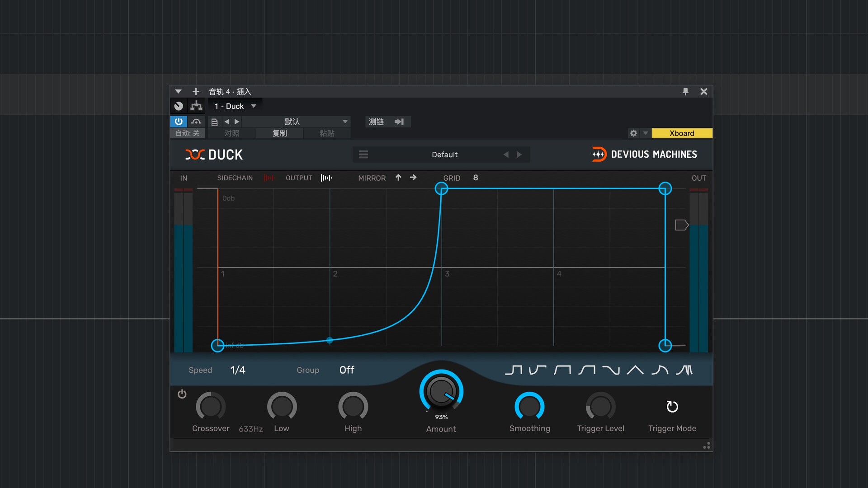The image size is (868, 488).
Task: Change the Group setting Off
Action: coord(347,370)
